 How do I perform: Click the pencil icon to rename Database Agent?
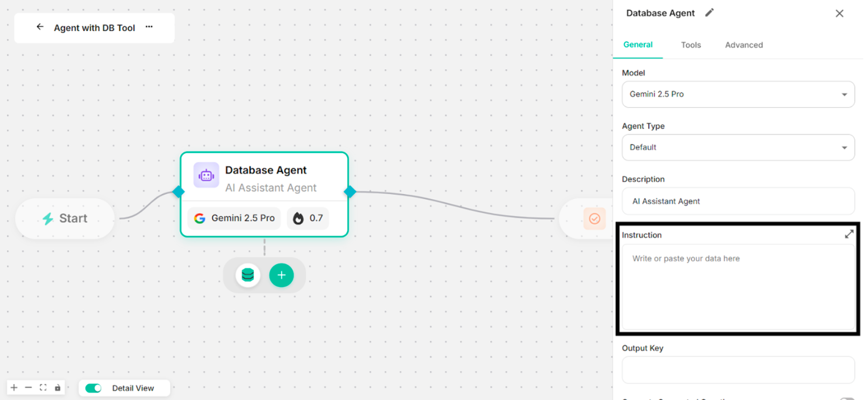tap(709, 13)
